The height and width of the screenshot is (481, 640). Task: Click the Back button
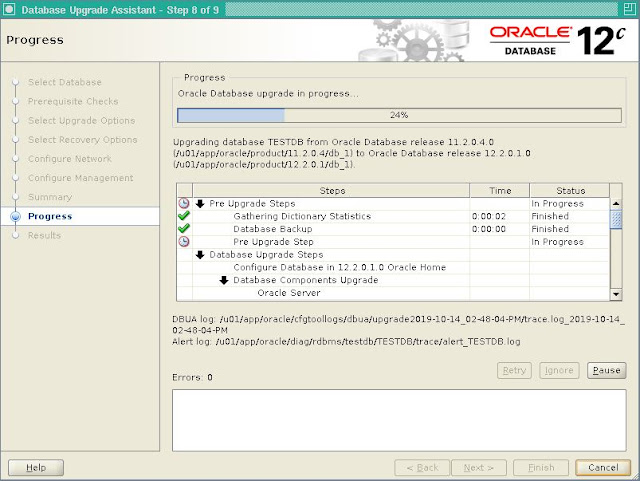(x=422, y=468)
